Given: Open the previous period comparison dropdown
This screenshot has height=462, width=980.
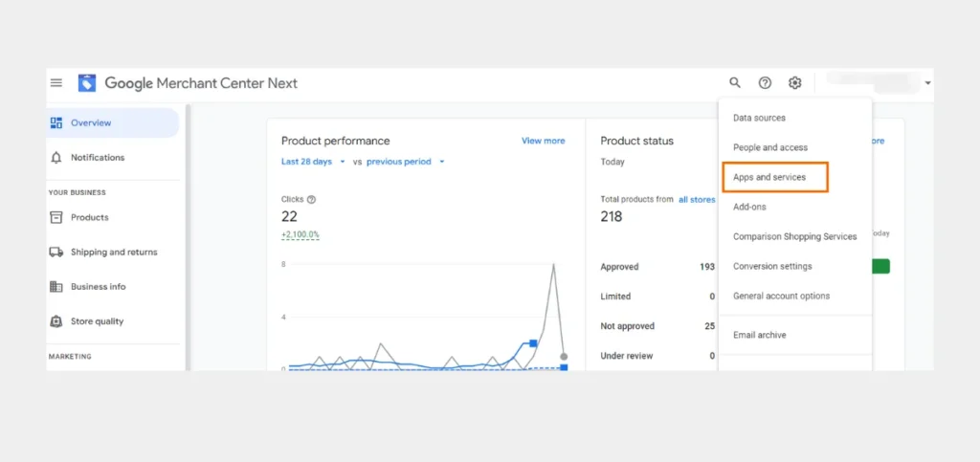Looking at the screenshot, I should point(405,162).
